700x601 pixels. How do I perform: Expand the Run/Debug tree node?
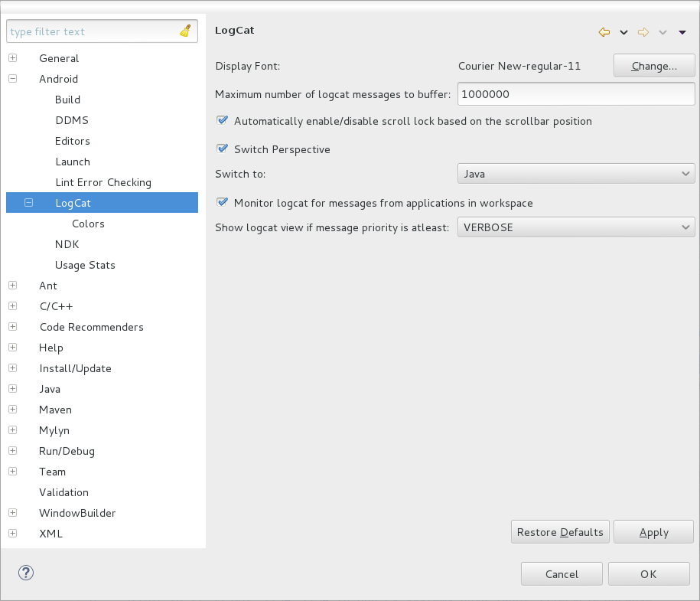click(13, 451)
